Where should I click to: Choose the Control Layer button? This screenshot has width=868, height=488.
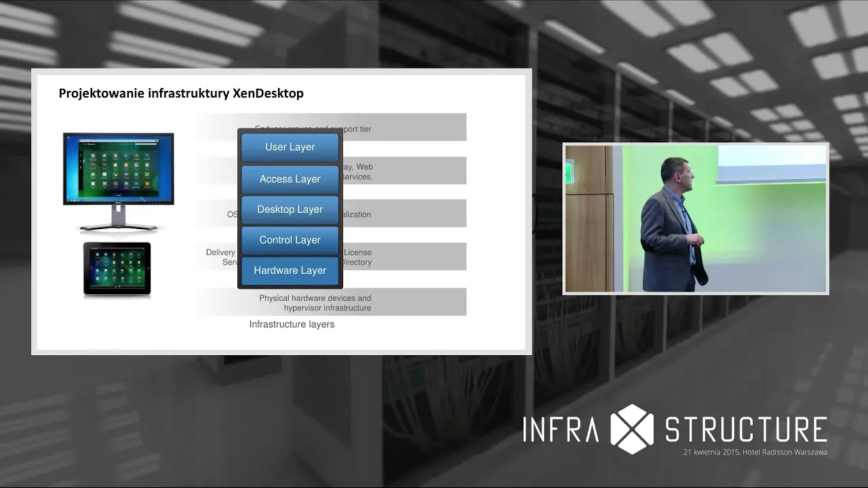pos(290,240)
